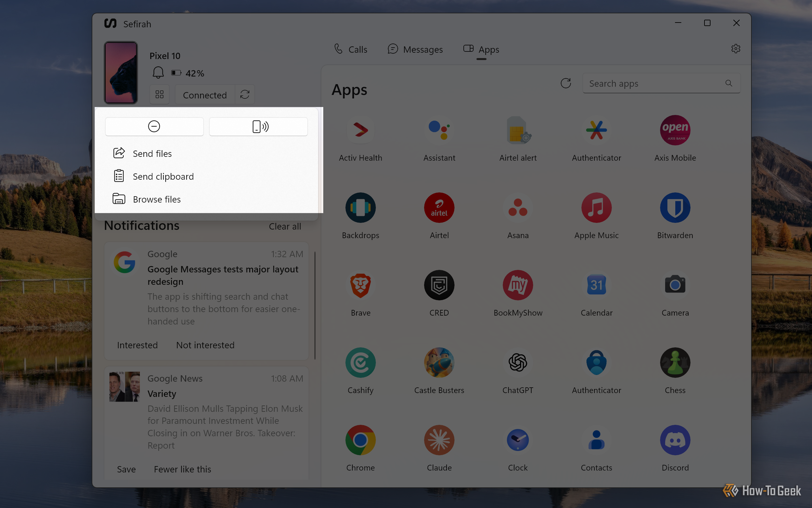
Task: Open the Asana app
Action: coord(518,216)
